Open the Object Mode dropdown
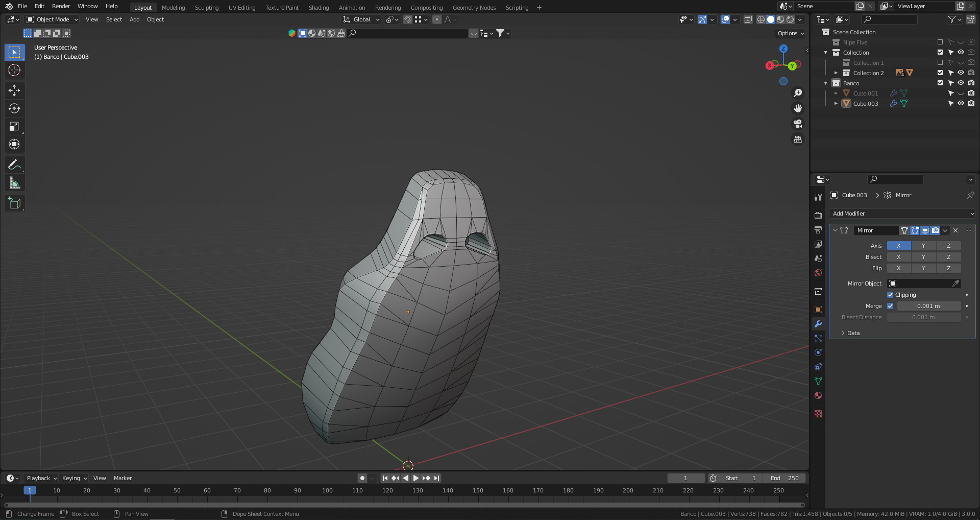This screenshot has width=980, height=520. [x=53, y=19]
